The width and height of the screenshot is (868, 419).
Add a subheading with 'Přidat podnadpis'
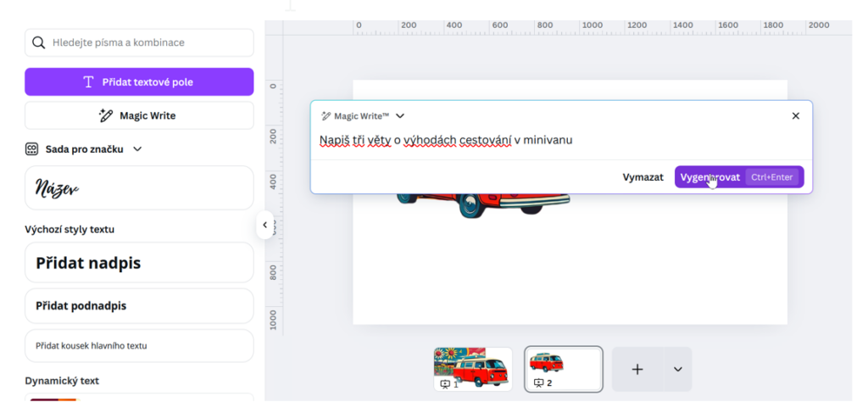tap(139, 305)
